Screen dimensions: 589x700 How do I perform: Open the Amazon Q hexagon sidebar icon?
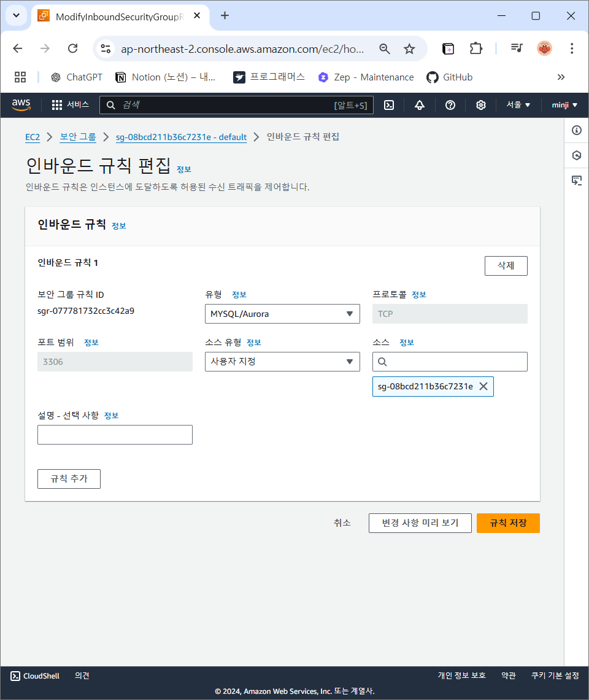point(576,155)
